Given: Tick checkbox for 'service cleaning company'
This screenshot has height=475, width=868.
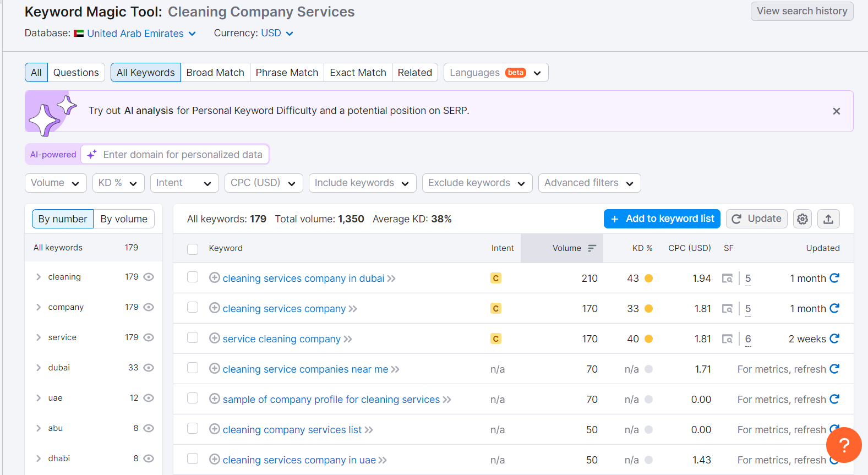Looking at the screenshot, I should pos(193,337).
